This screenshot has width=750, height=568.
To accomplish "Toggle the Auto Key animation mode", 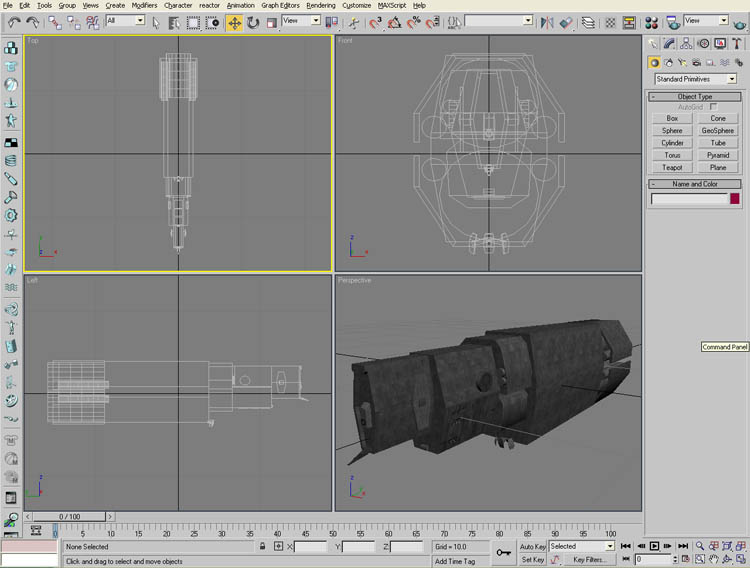I will [x=533, y=546].
